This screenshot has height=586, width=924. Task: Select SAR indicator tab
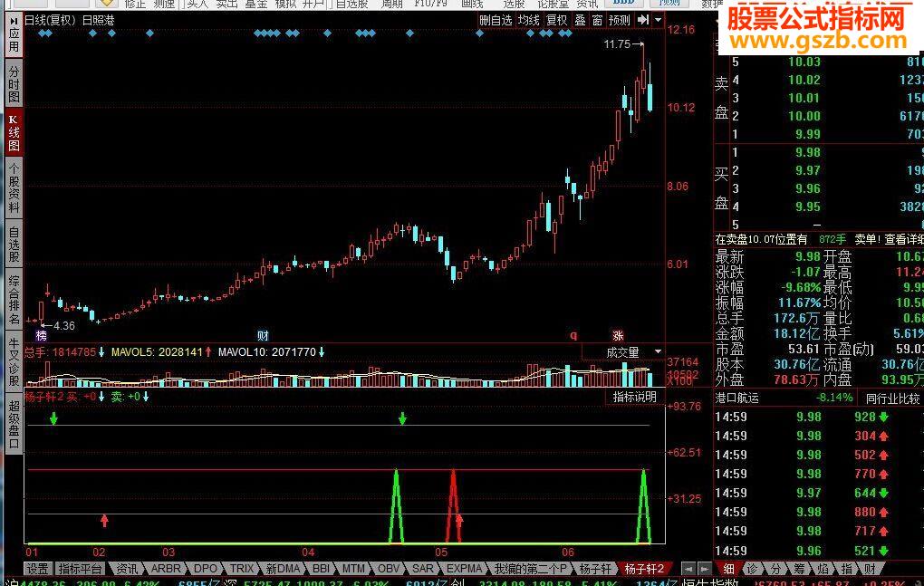(x=422, y=569)
